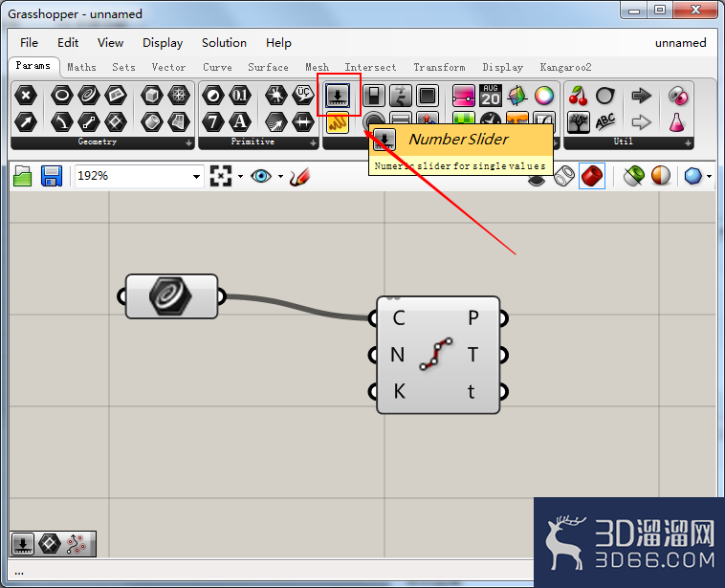Image resolution: width=725 pixels, height=588 pixels.
Task: Select the Circle parameter icon
Action: pyautogui.click(x=62, y=96)
